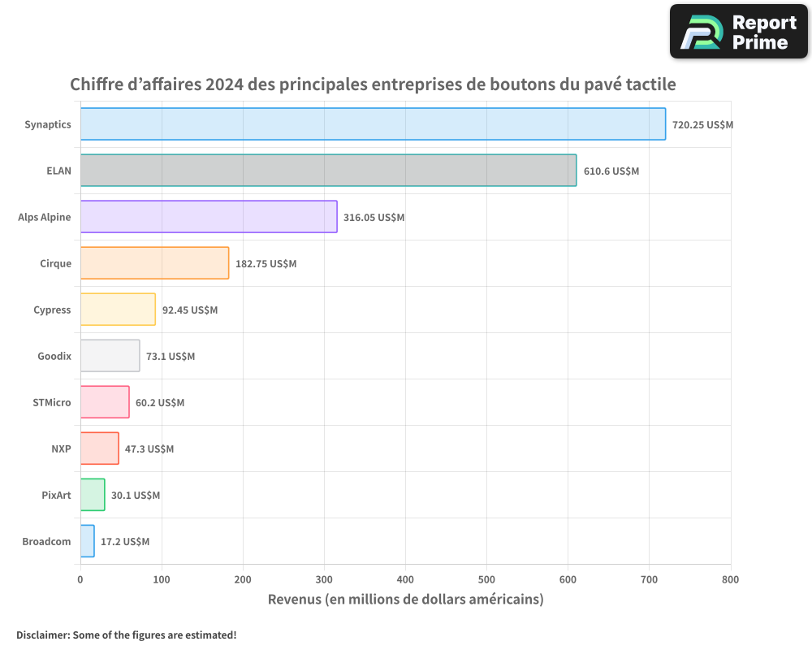Viewport: 812px width, 650px height.
Task: Click the 720.25 US$M value label
Action: coord(702,125)
